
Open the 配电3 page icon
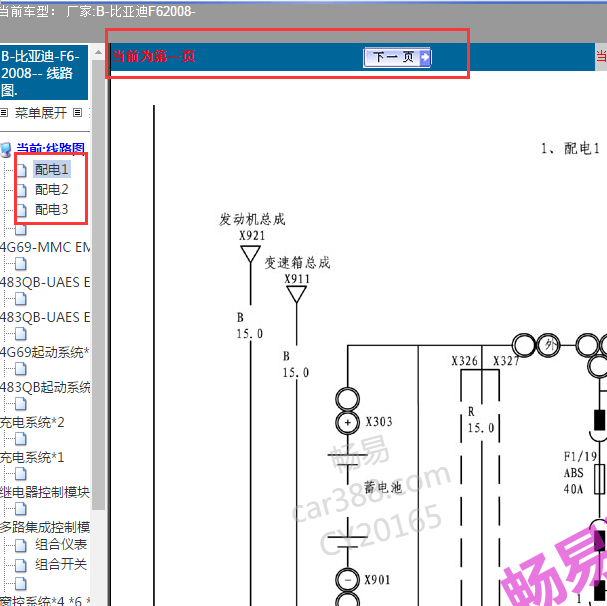21,210
